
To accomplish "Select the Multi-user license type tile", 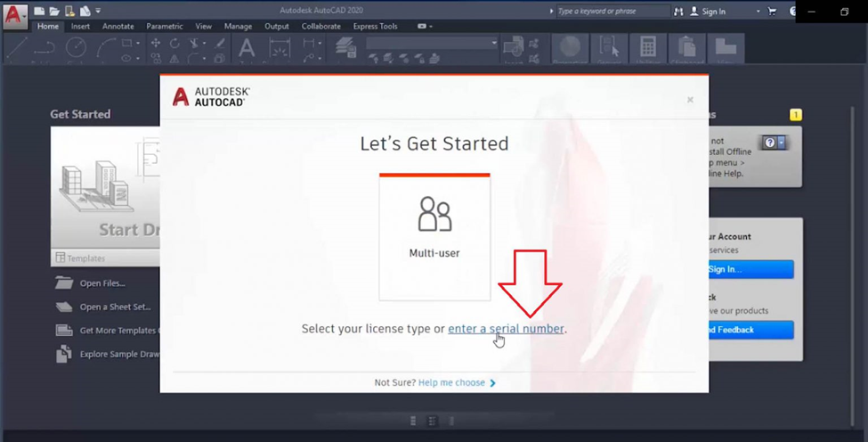I will pos(434,237).
